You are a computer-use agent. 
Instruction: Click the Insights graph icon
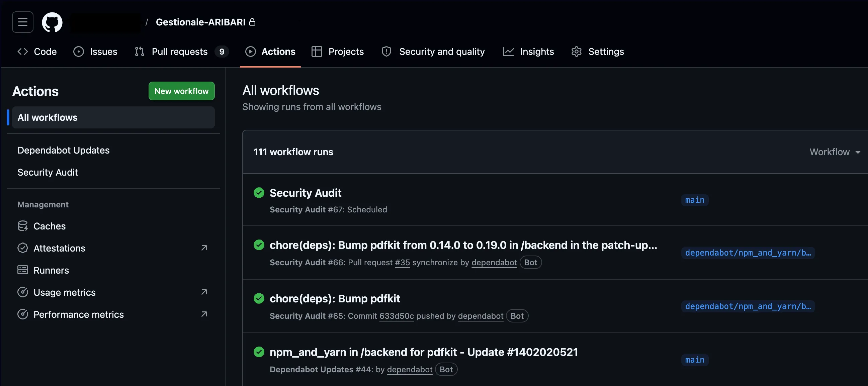[509, 52]
